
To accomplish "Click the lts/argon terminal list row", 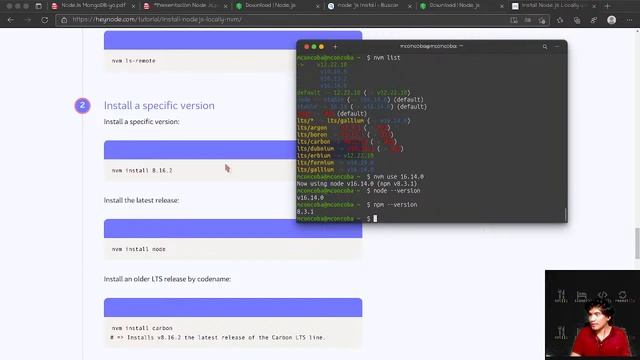I will point(345,128).
